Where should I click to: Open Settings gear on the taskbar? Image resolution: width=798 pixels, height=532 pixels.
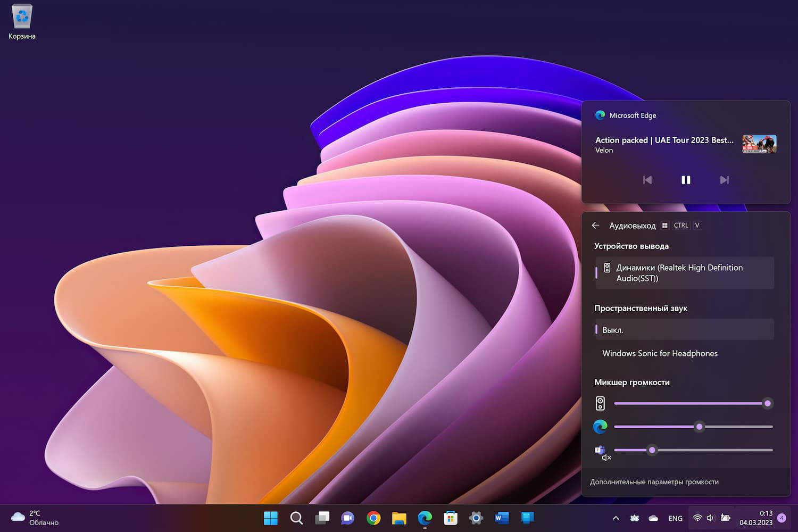(x=476, y=518)
